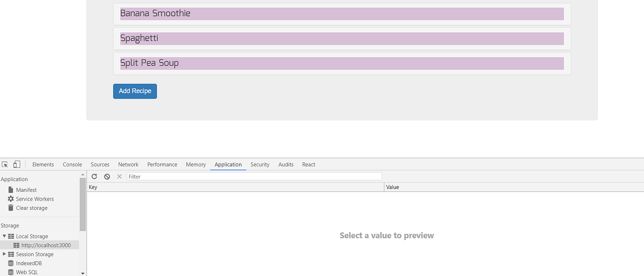Click the scrollbar down arrow in sidebar
Screen dimensions: 644x276
click(x=82, y=272)
